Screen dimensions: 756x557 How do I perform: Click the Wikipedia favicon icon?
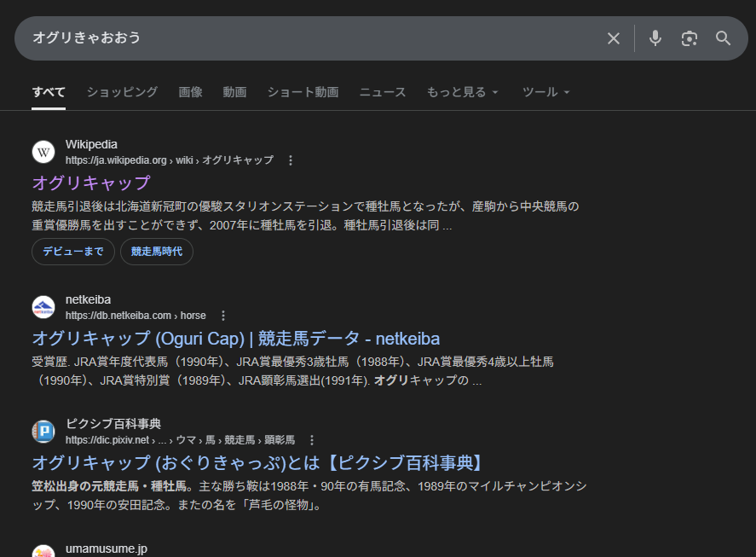tap(43, 152)
